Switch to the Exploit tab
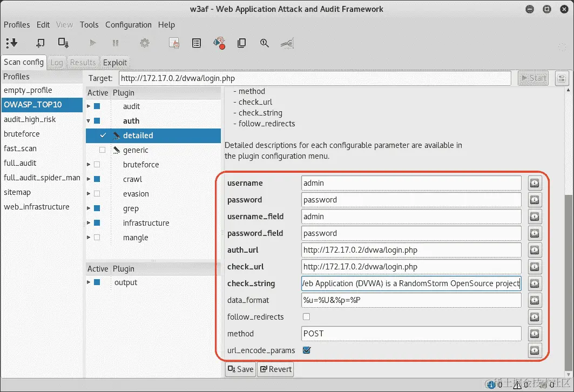The image size is (574, 392). (x=115, y=63)
